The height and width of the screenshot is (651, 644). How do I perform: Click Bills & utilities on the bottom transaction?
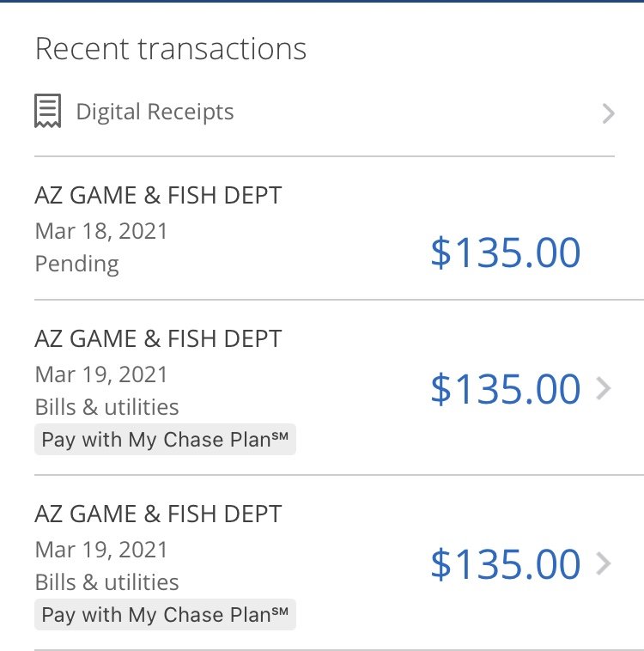(106, 582)
